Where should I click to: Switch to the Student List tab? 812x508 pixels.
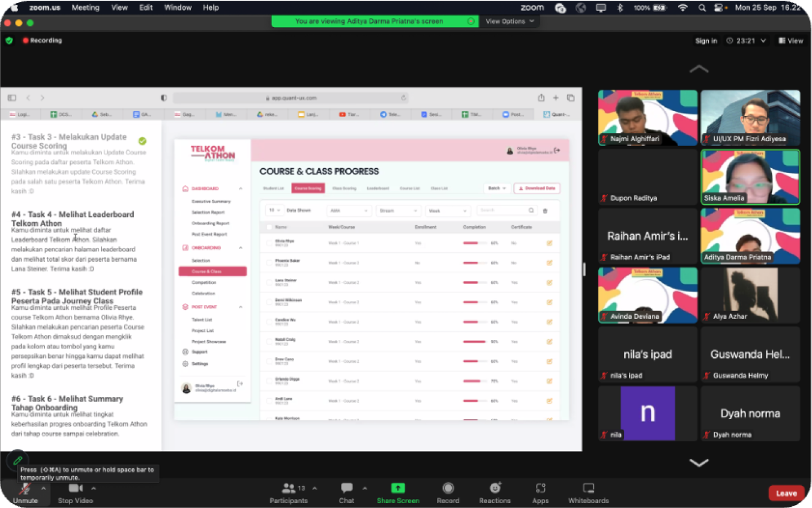point(274,189)
